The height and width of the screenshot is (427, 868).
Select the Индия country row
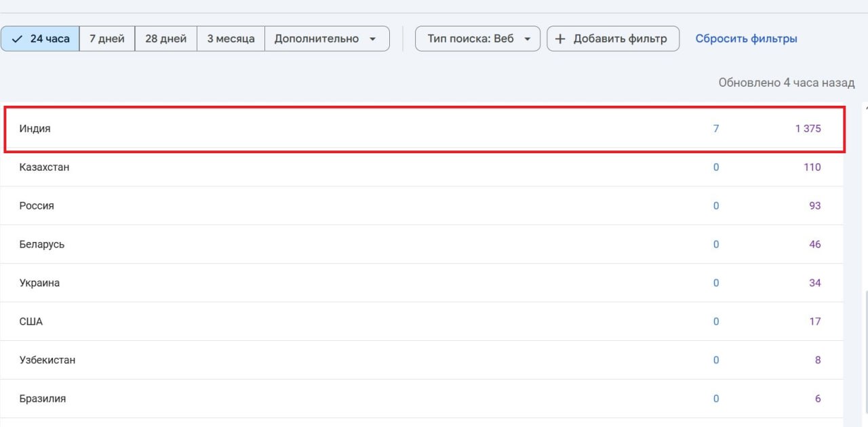click(35, 129)
